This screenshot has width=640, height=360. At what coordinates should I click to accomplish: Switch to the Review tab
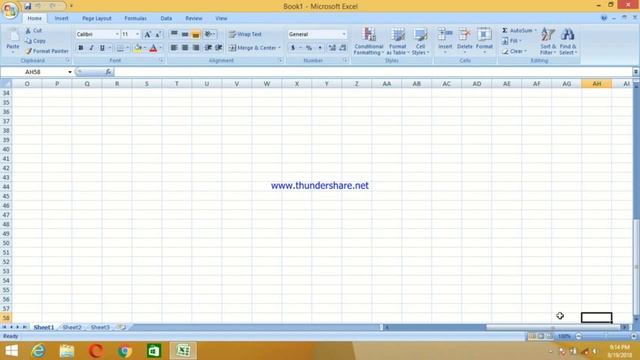[193, 18]
